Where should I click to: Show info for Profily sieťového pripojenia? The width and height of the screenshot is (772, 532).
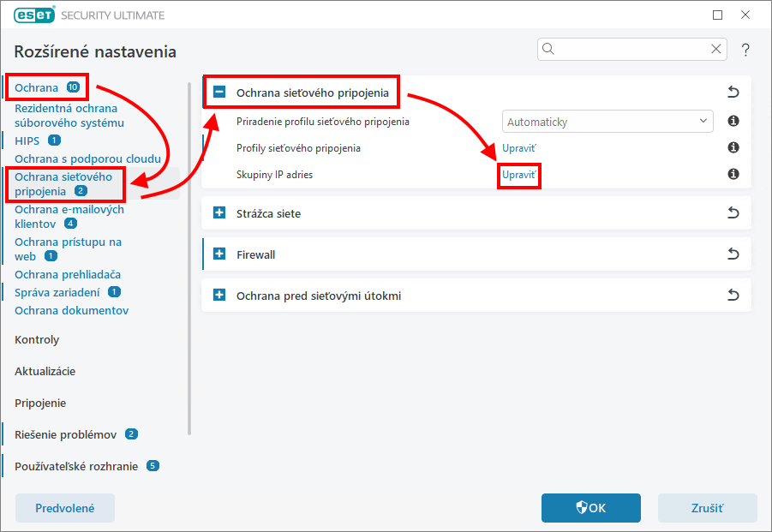pos(733,148)
